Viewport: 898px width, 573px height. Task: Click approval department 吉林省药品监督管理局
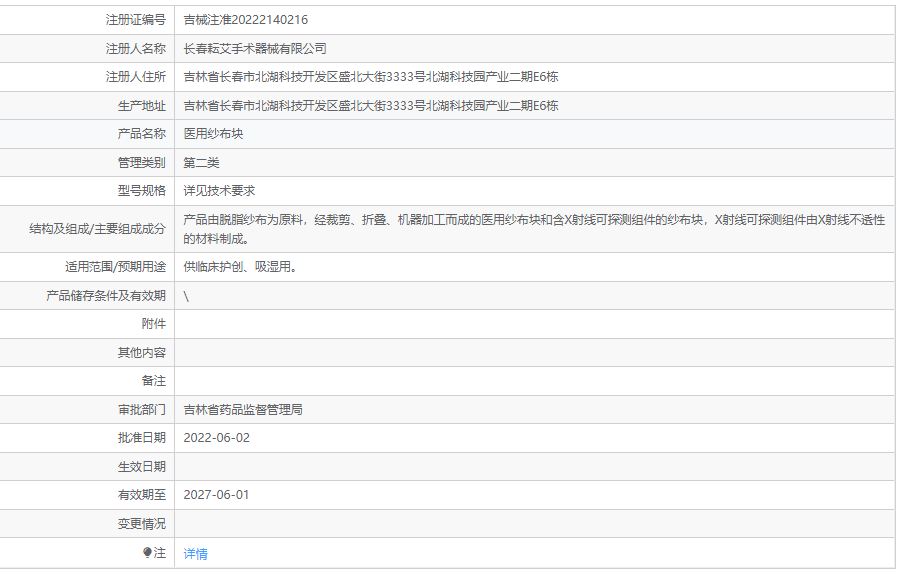click(243, 409)
